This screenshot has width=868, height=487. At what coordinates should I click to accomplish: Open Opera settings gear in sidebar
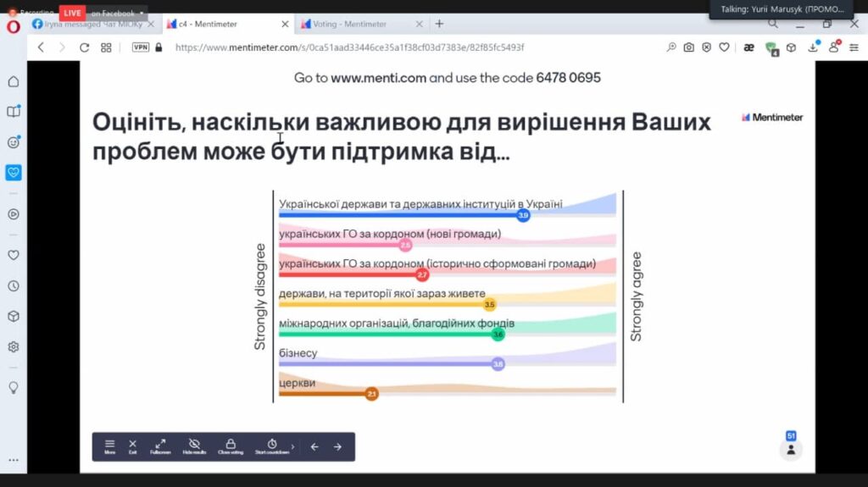click(x=14, y=346)
